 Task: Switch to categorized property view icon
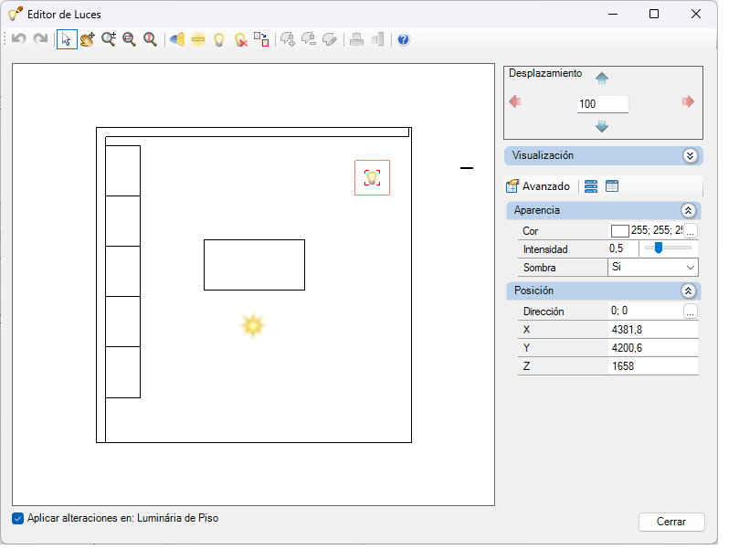pos(590,186)
